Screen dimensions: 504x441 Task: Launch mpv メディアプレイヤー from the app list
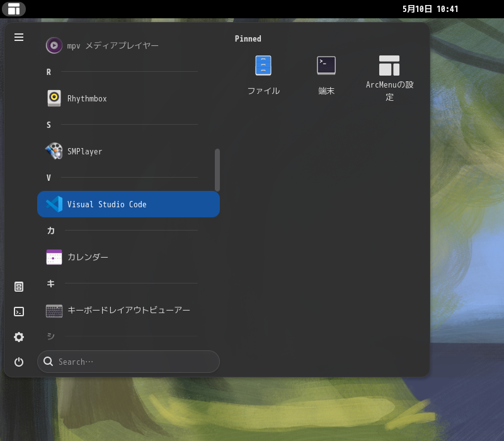129,45
